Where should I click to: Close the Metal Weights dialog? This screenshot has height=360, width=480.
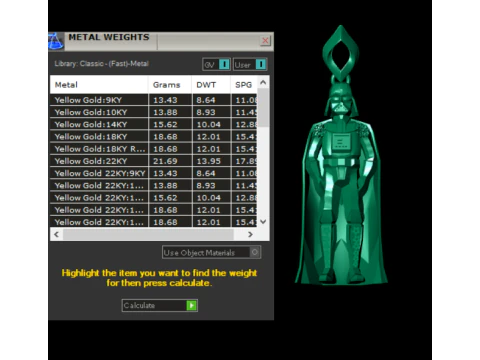(265, 41)
